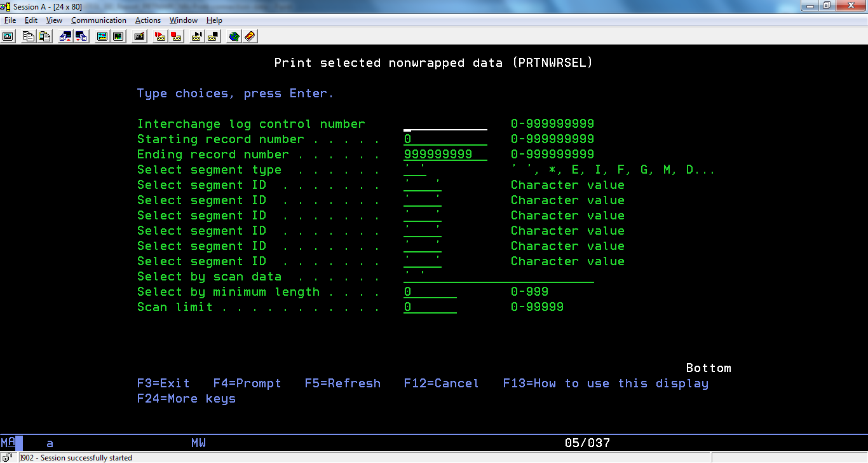Play a macro using the toolbar icon

point(197,36)
